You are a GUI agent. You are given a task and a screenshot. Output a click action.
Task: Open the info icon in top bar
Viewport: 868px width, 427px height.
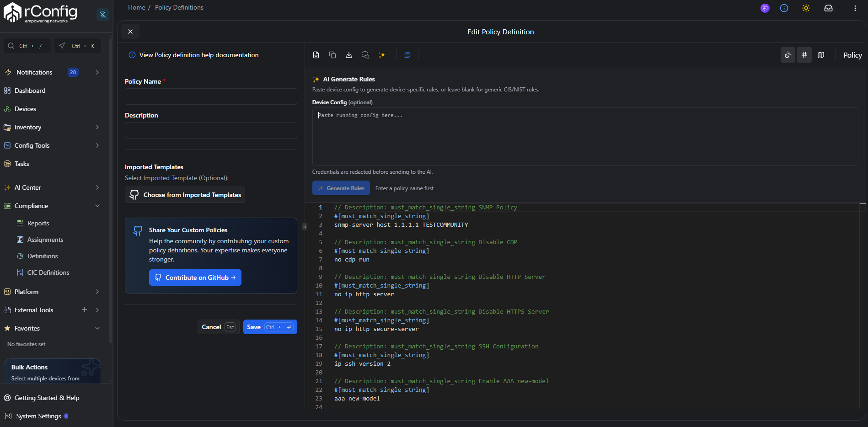pos(784,8)
